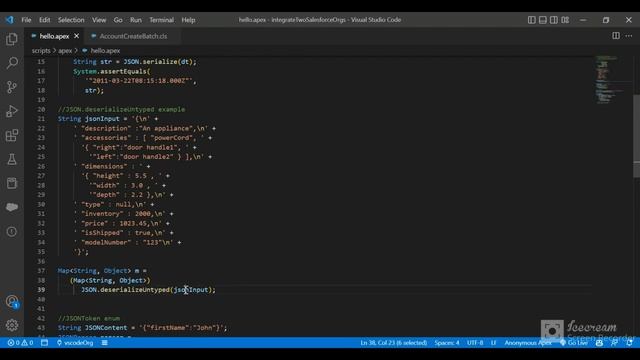The image size is (640, 360).
Task: Open the View menu
Action: [x=99, y=20]
